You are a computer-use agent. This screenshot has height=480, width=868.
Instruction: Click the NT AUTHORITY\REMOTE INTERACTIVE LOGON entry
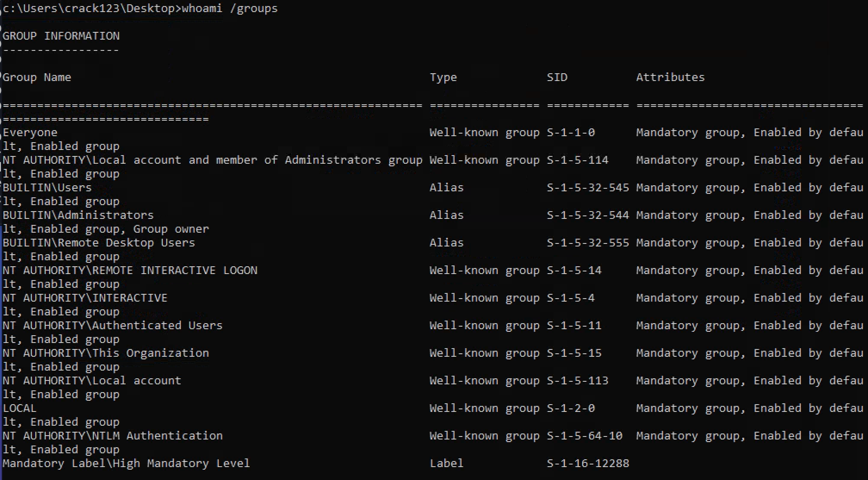(x=130, y=270)
